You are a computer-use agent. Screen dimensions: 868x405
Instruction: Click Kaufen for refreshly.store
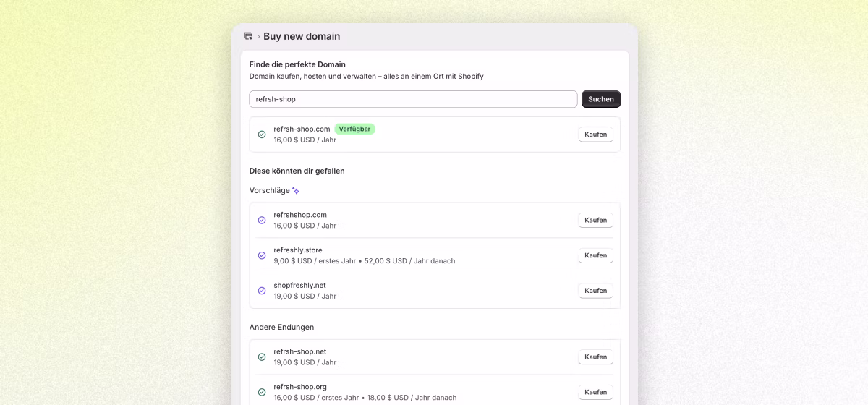pos(595,255)
